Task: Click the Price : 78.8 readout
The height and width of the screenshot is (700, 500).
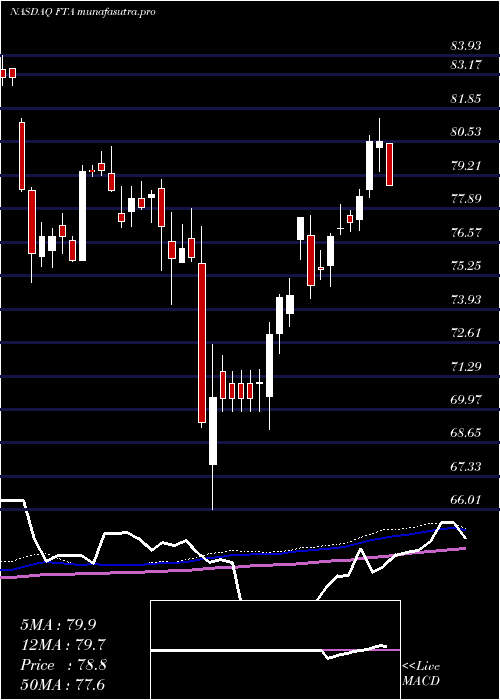Action: [x=63, y=665]
